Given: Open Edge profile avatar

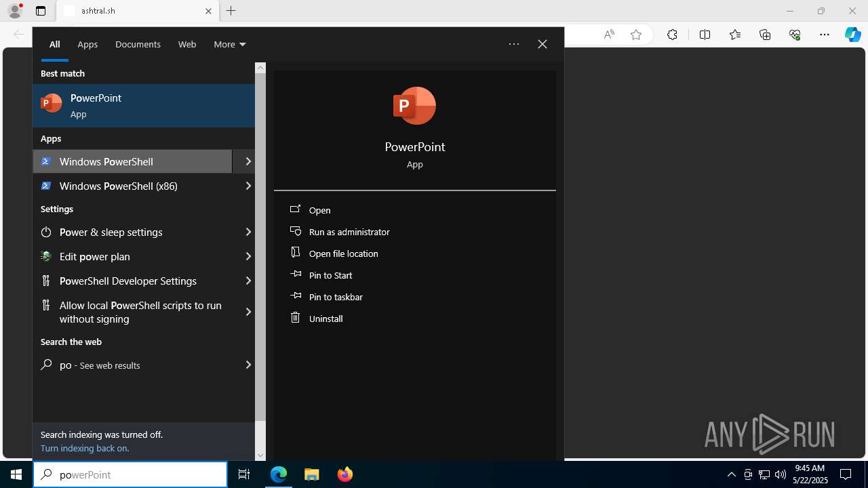Looking at the screenshot, I should (15, 11).
